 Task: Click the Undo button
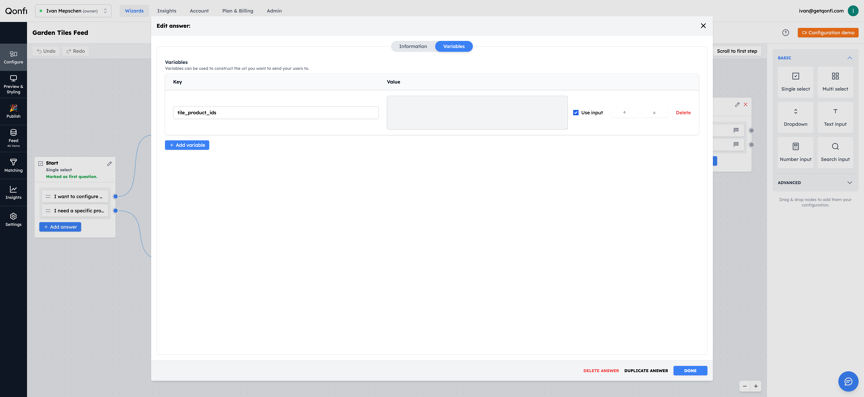[46, 51]
